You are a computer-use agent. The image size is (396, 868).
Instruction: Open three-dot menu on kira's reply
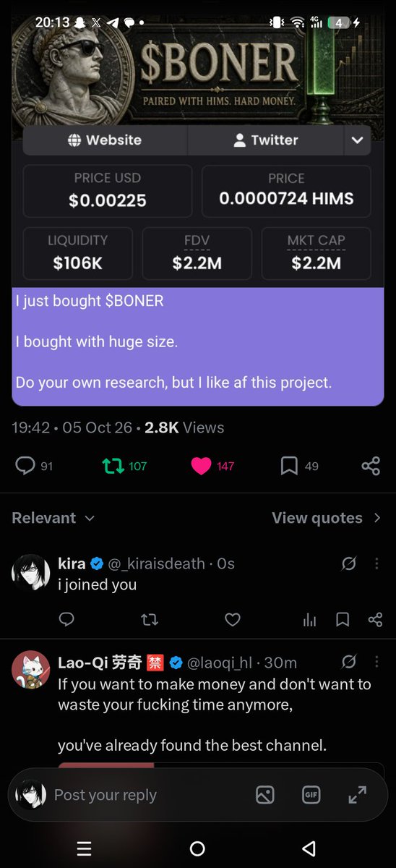click(376, 563)
